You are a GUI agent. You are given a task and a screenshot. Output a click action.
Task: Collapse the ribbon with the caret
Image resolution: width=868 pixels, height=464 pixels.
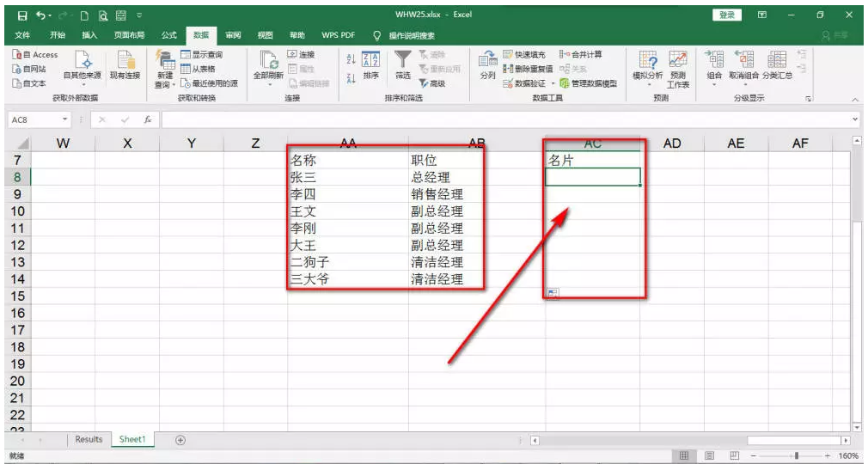point(855,100)
